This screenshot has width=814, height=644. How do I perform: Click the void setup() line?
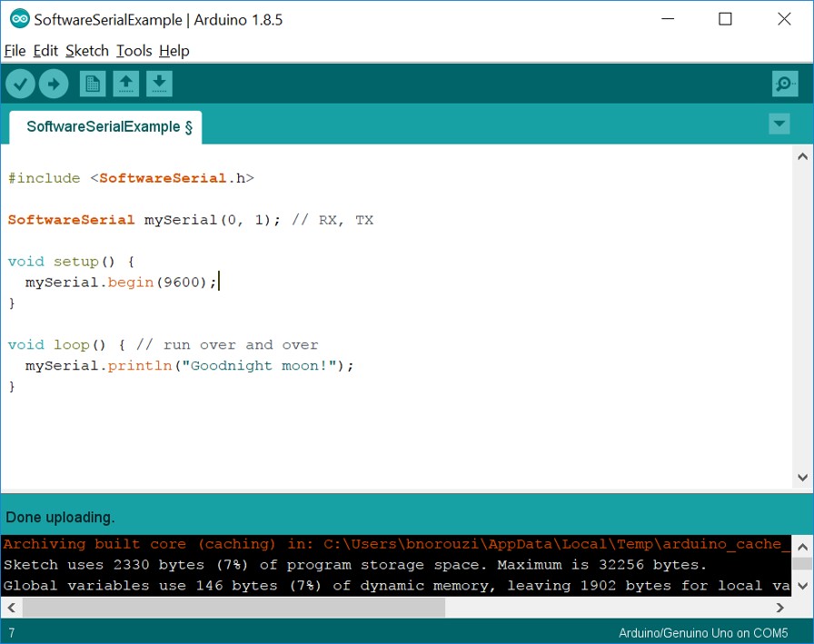point(71,261)
